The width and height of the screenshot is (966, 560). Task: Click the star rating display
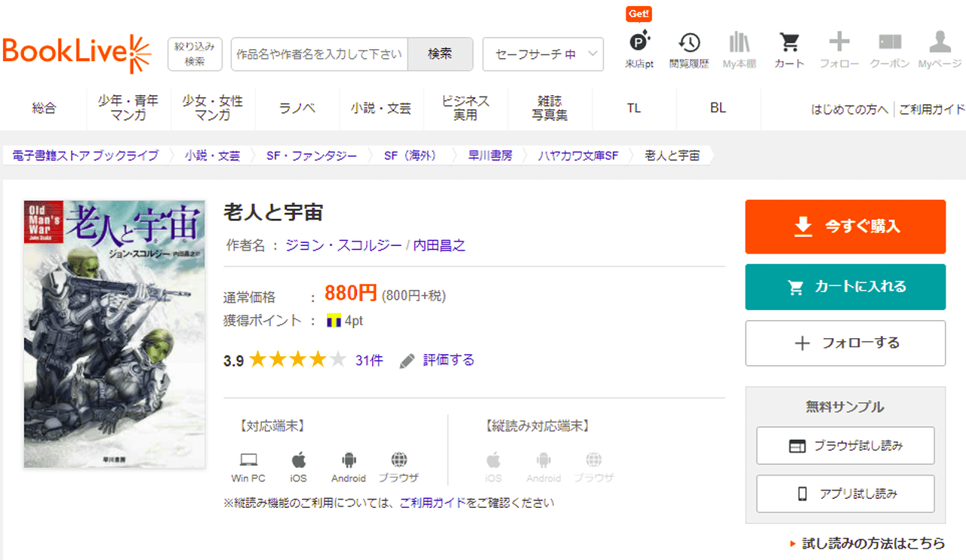click(297, 360)
